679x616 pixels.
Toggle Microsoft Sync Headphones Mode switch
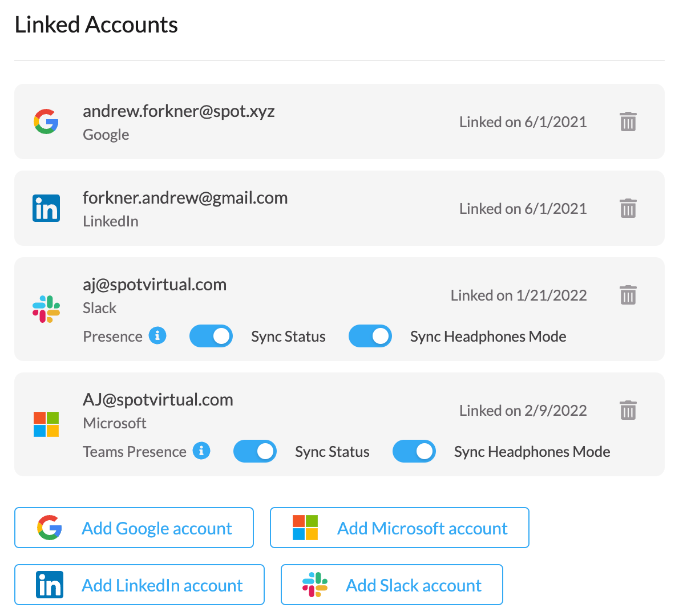click(414, 451)
